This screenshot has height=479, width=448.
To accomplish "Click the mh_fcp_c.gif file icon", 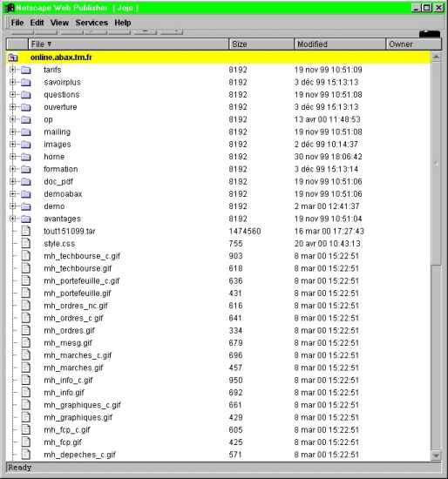I will [26, 430].
